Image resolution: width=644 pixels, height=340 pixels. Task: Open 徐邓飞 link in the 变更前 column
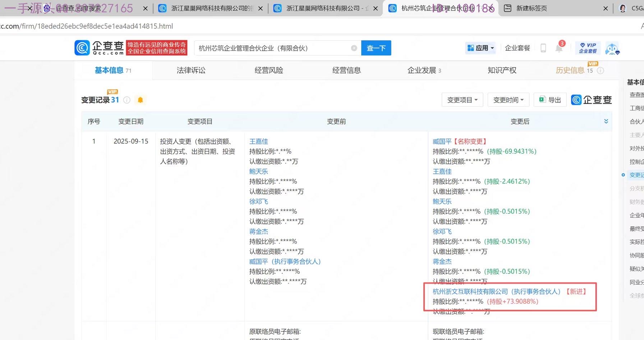[259, 201]
